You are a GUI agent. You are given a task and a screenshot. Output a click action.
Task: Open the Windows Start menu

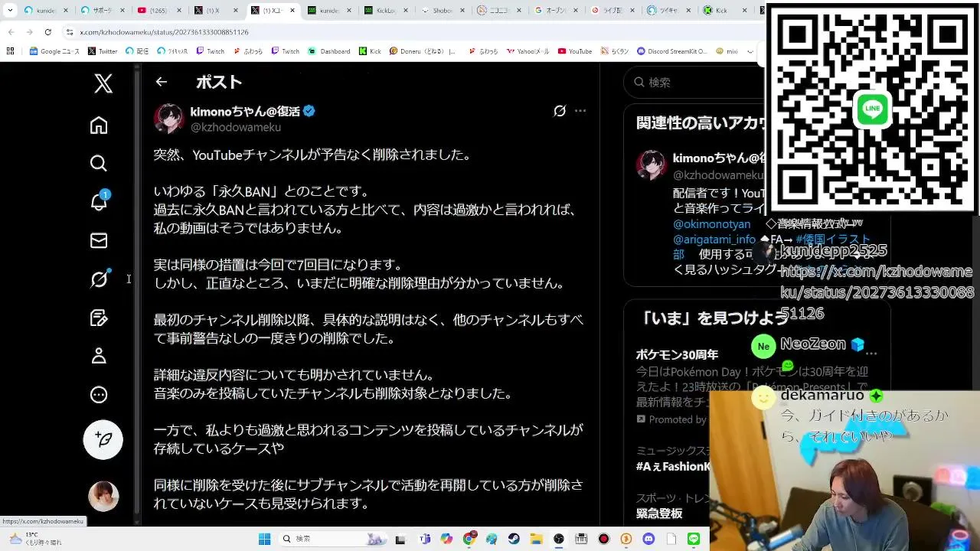(x=264, y=539)
